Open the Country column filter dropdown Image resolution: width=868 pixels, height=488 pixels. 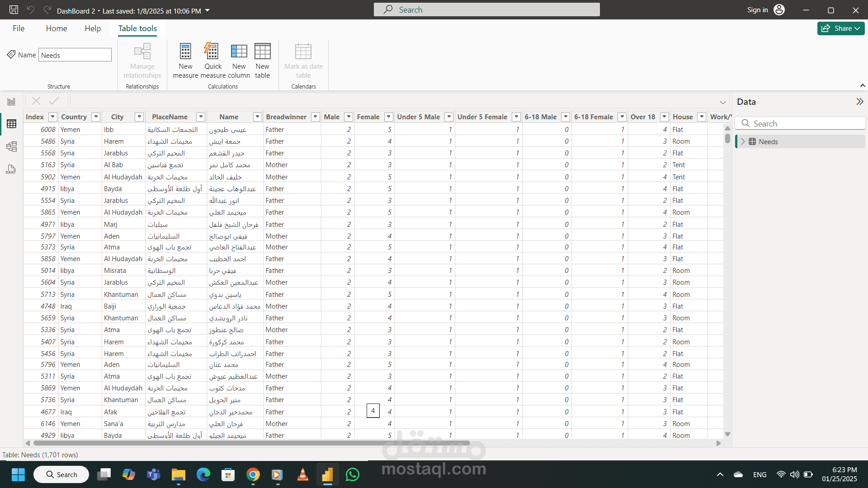point(96,117)
